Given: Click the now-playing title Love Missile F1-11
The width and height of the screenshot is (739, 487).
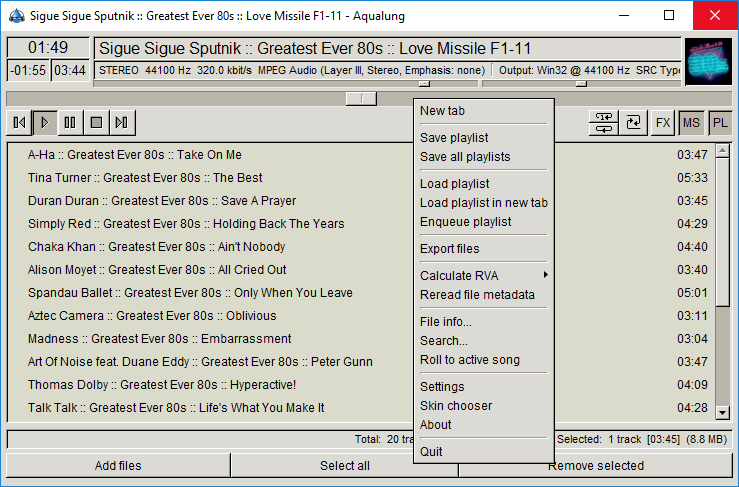Looking at the screenshot, I should (315, 49).
